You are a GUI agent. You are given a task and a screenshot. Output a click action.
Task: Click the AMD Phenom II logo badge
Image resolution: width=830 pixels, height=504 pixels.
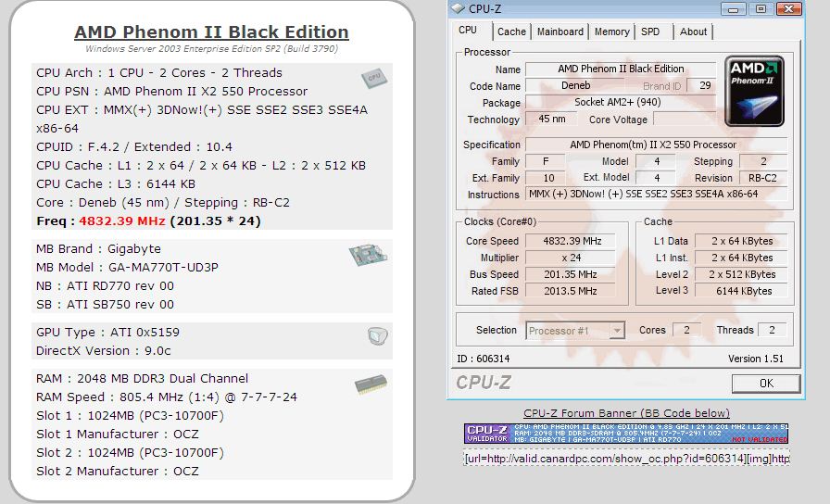pos(754,91)
